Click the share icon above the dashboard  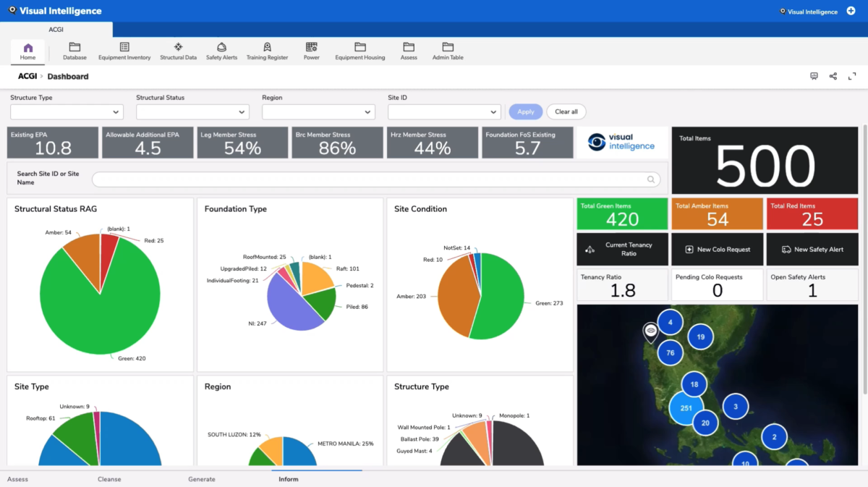(x=833, y=76)
